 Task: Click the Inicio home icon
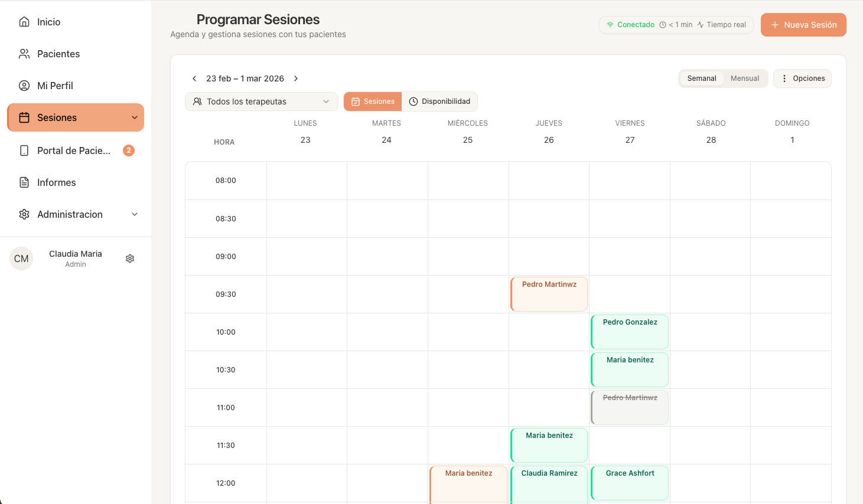coord(24,22)
